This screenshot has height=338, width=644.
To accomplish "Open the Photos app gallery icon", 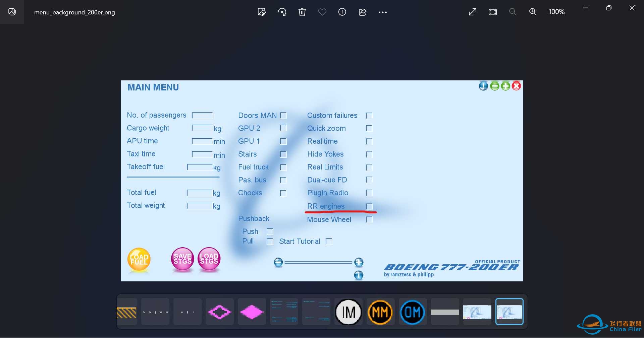I will pos(12,12).
